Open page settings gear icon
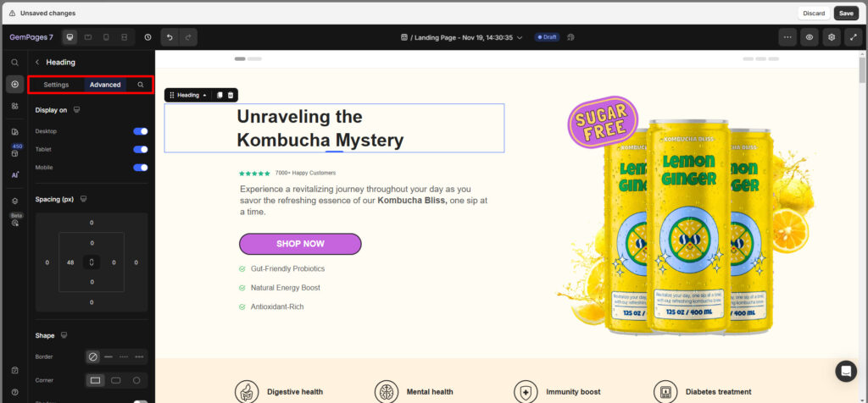 click(x=832, y=37)
